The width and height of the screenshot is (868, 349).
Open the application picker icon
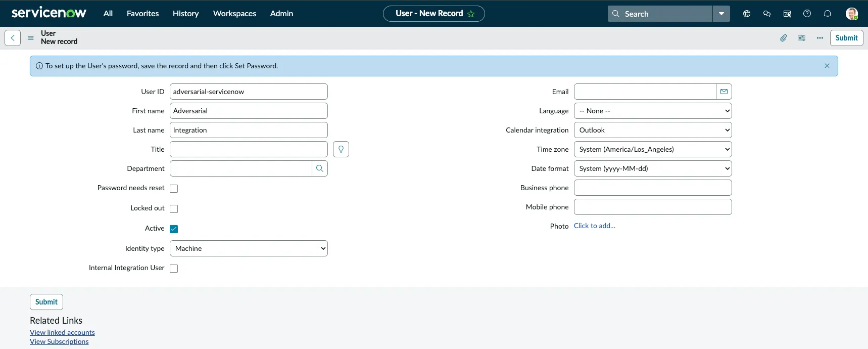click(x=787, y=14)
